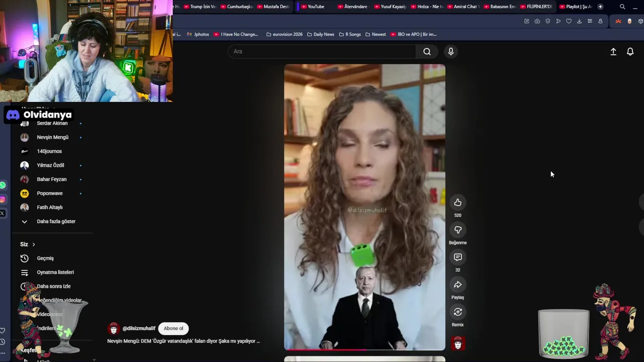
Task: Click the browser tab search magnifier
Action: pos(622,7)
